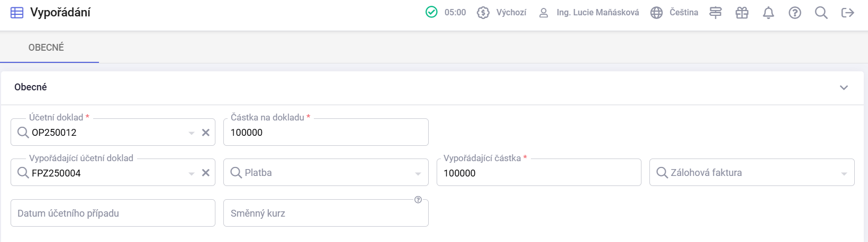868x242 pixels.
Task: Click the signpost icon in top bar
Action: [716, 13]
